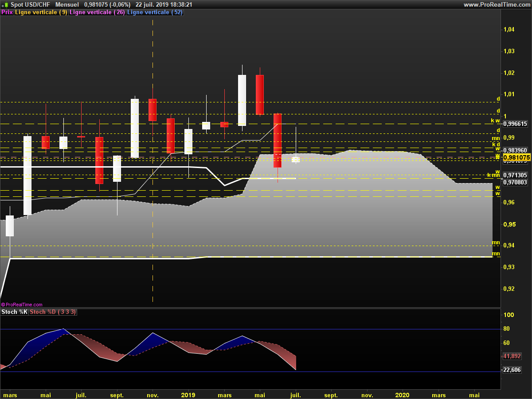Click the Mensuel timeframe label
This screenshot has width=532, height=399.
click(x=67, y=4)
